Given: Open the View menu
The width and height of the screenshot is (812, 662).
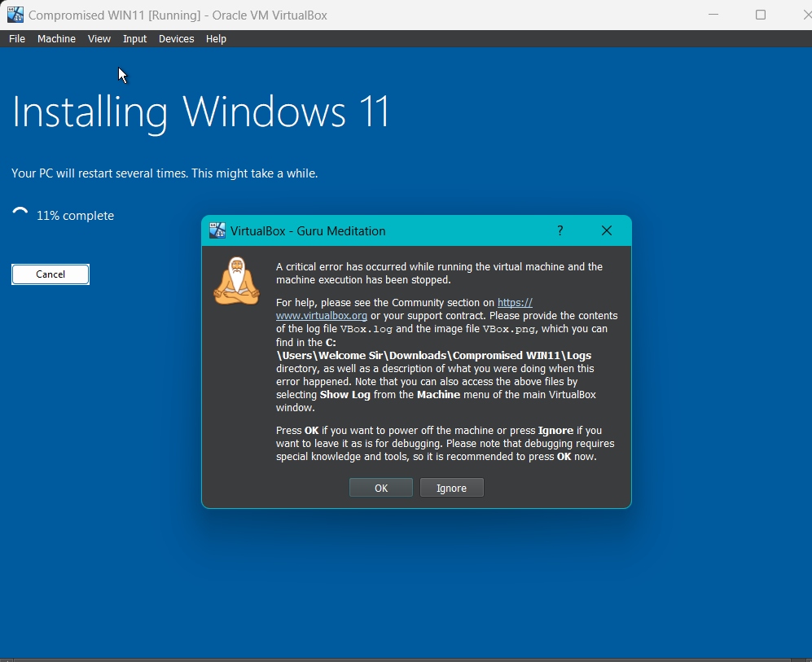Looking at the screenshot, I should click(99, 39).
